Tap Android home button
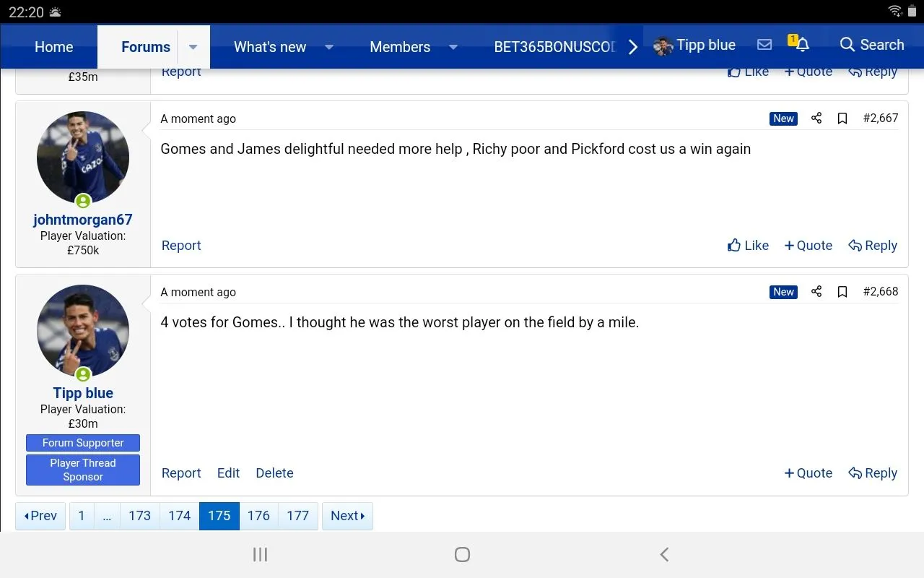The width and height of the screenshot is (924, 578). point(462,554)
